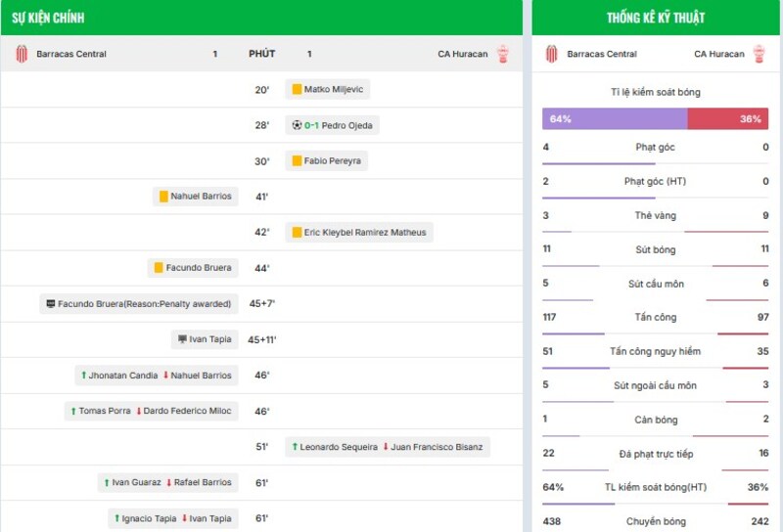The height and width of the screenshot is (532, 783).
Task: Click yellow card icon beside Matko Miljevic
Action: tap(297, 90)
